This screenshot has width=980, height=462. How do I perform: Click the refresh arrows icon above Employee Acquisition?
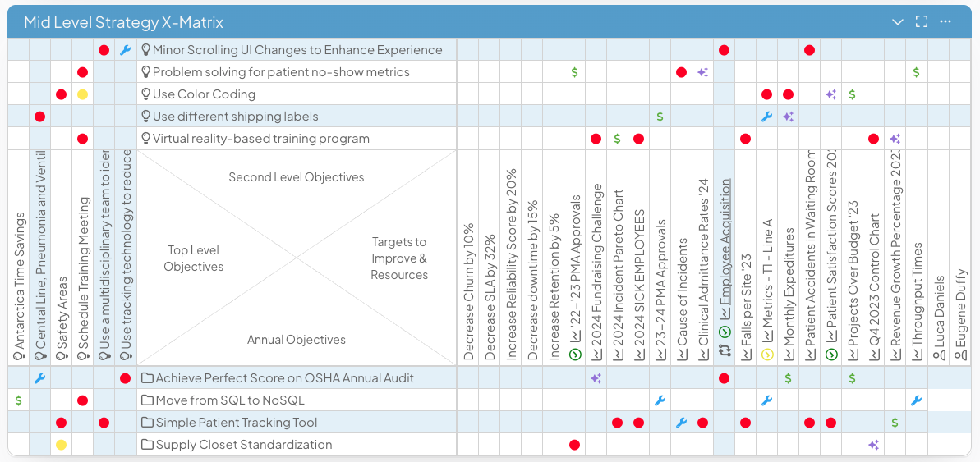[724, 350]
